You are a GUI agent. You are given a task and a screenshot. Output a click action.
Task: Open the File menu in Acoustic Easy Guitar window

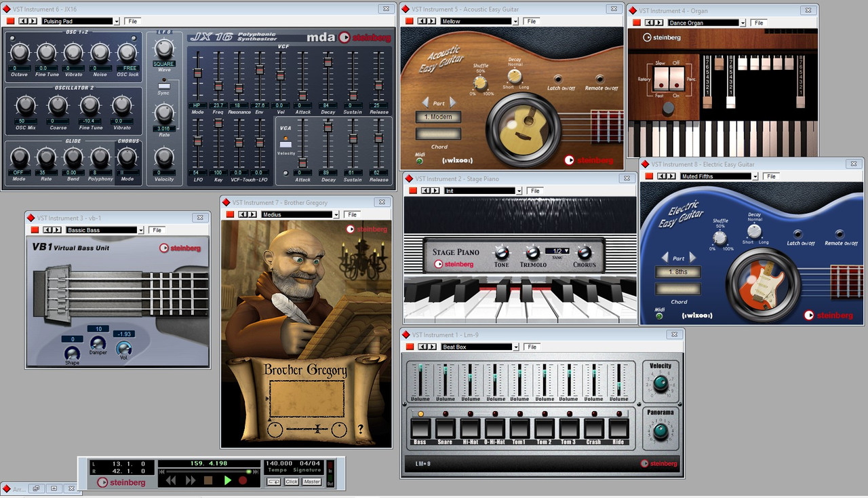(532, 21)
